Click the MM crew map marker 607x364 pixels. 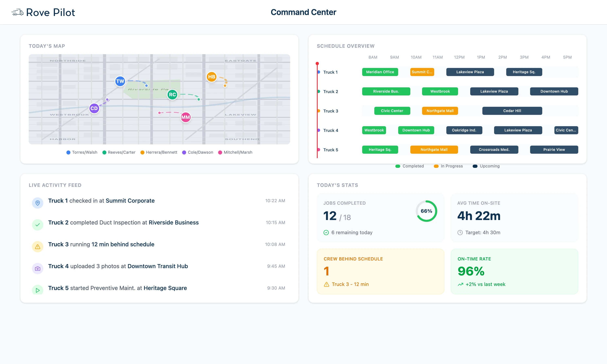[x=186, y=117]
